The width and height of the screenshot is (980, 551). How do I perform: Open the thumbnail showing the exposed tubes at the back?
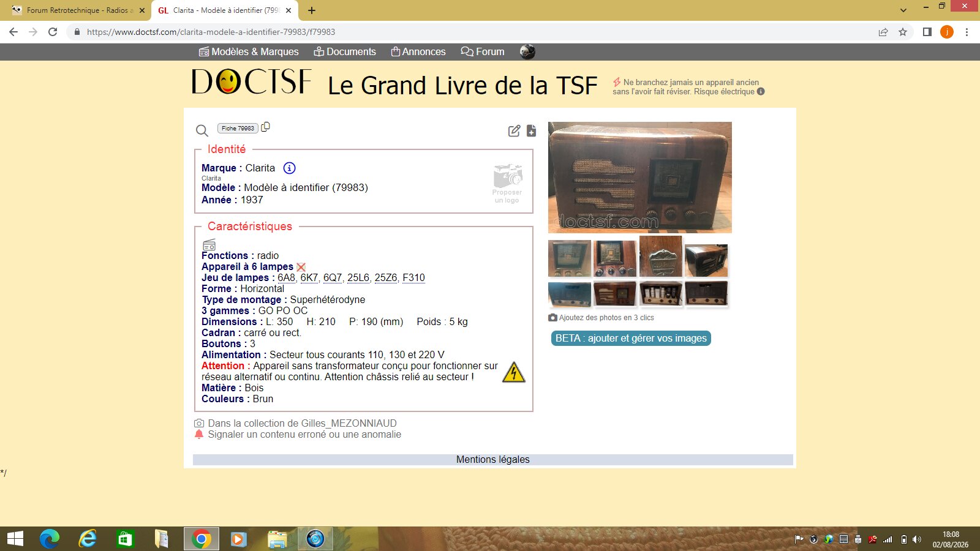click(x=660, y=294)
